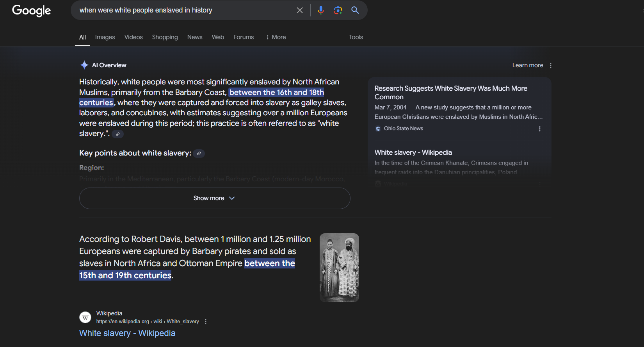Open the Tools search options

click(356, 37)
